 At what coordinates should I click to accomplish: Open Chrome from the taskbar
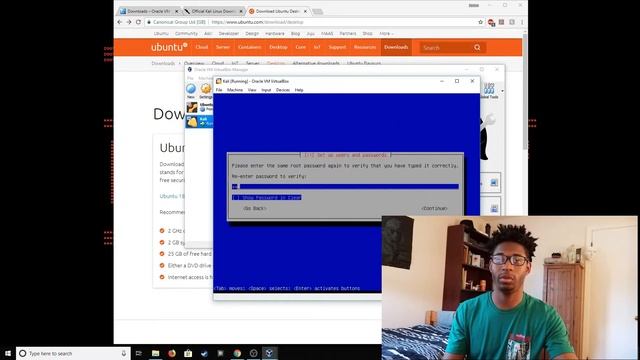pyautogui.click(x=237, y=353)
